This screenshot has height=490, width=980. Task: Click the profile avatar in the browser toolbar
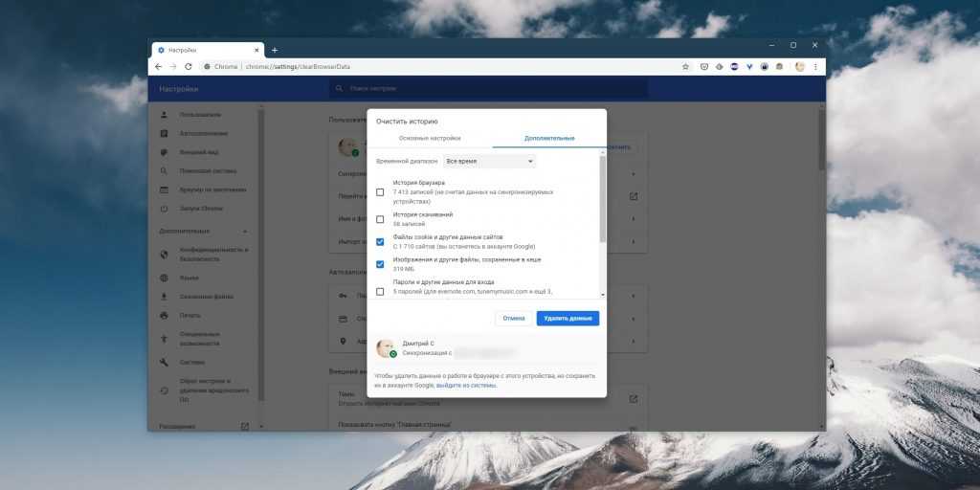[x=800, y=67]
